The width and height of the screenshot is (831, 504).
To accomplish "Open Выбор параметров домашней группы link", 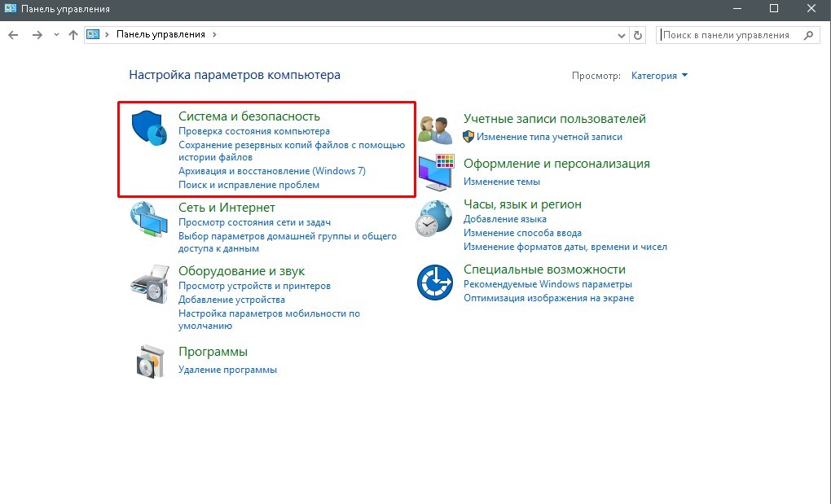I will coord(288,242).
